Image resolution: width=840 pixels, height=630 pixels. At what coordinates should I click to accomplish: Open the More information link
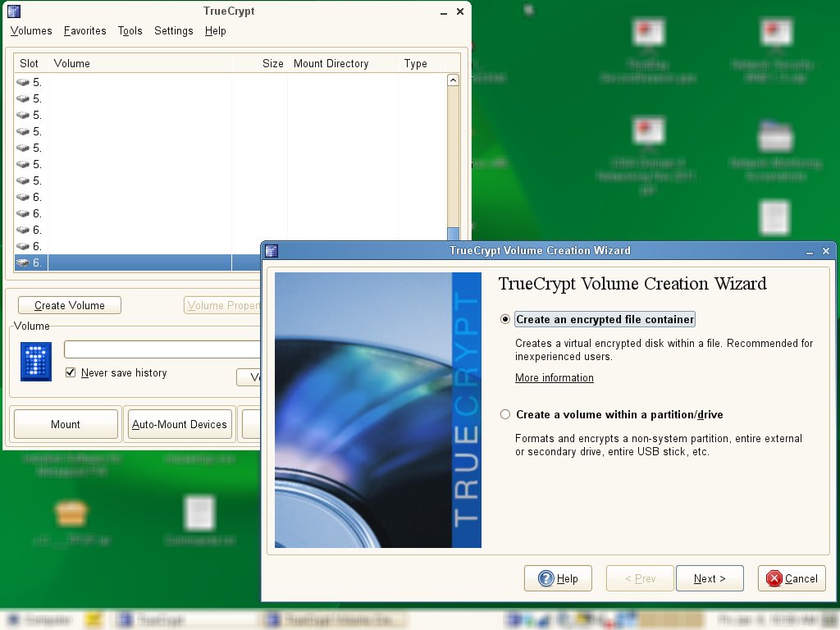[x=554, y=378]
